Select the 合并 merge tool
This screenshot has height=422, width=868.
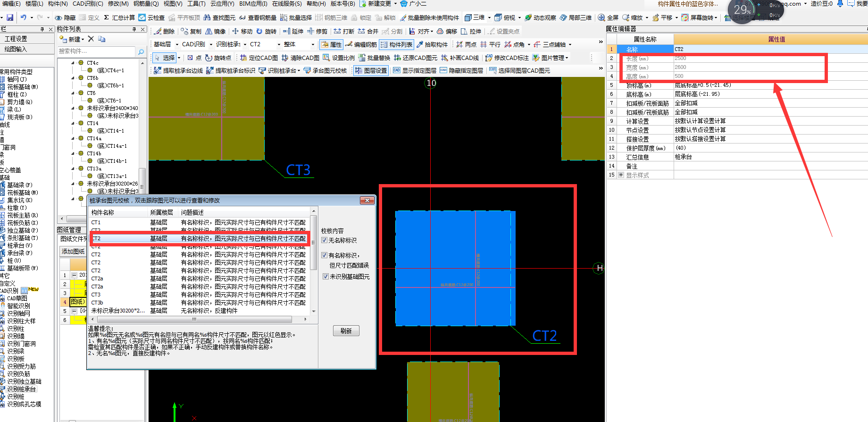point(368,31)
